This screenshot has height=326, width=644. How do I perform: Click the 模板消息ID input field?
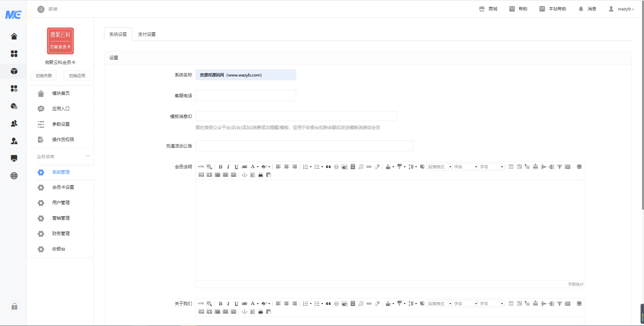pos(296,116)
